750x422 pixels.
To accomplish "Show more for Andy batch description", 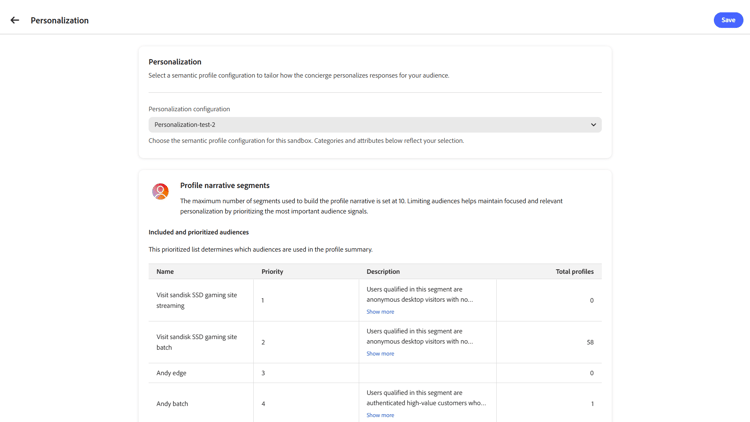I will pyautogui.click(x=380, y=415).
